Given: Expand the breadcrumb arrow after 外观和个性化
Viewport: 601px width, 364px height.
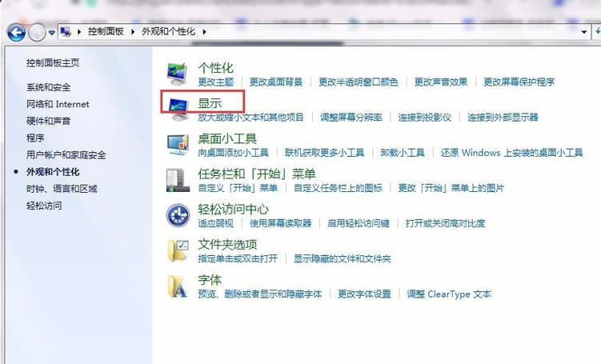Looking at the screenshot, I should pyautogui.click(x=204, y=32).
